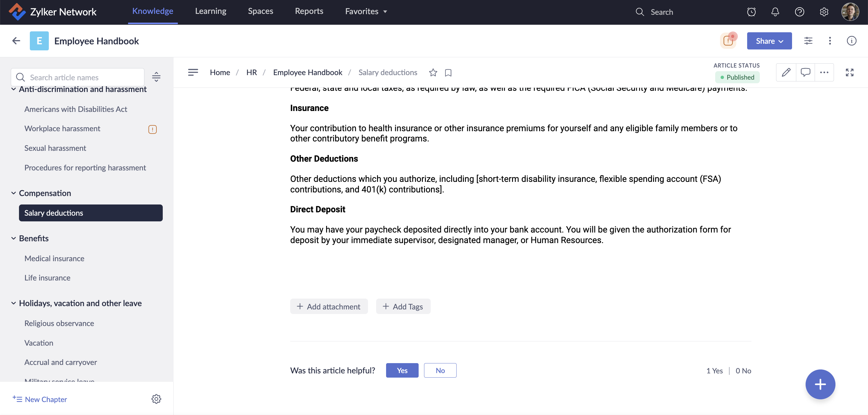Switch to the Learning tab
The image size is (868, 415).
[211, 11]
